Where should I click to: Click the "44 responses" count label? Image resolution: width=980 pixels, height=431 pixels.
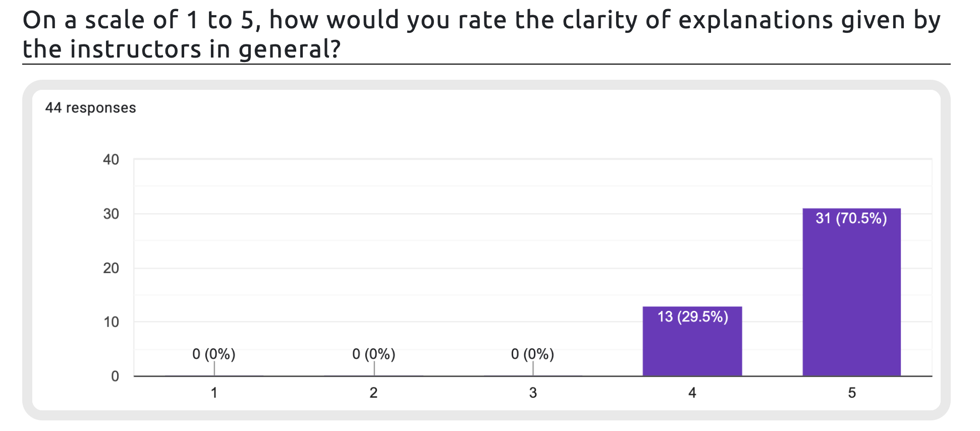[x=91, y=108]
